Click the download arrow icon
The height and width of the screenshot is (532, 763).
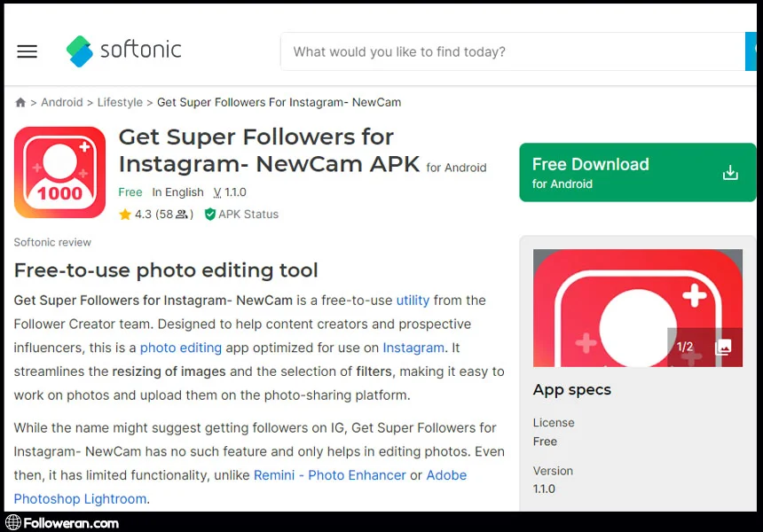pyautogui.click(x=730, y=173)
